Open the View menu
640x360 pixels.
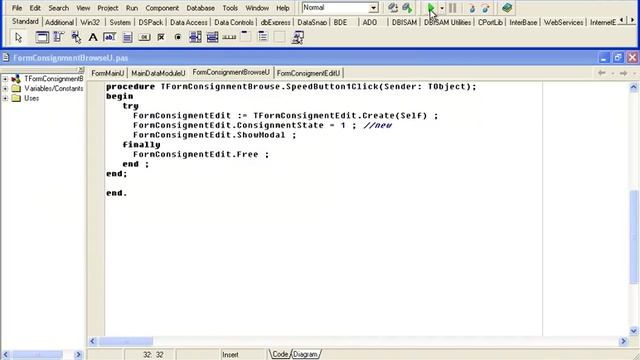(x=83, y=8)
